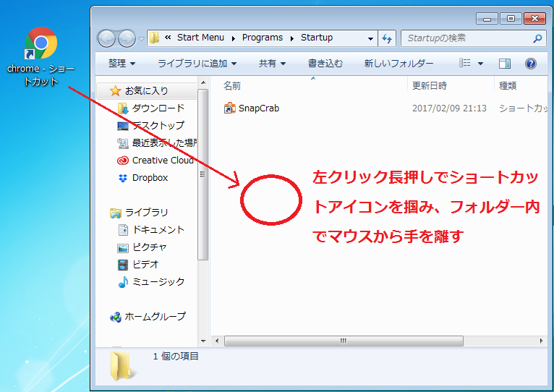
Task: Click horizontal scrollbar left arrow
Action: point(217,341)
